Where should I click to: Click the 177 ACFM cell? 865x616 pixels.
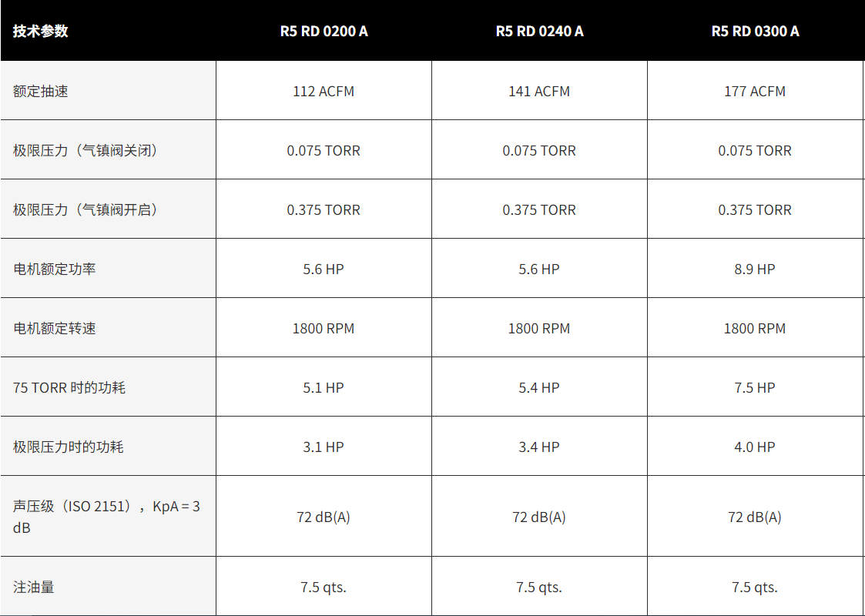755,91
